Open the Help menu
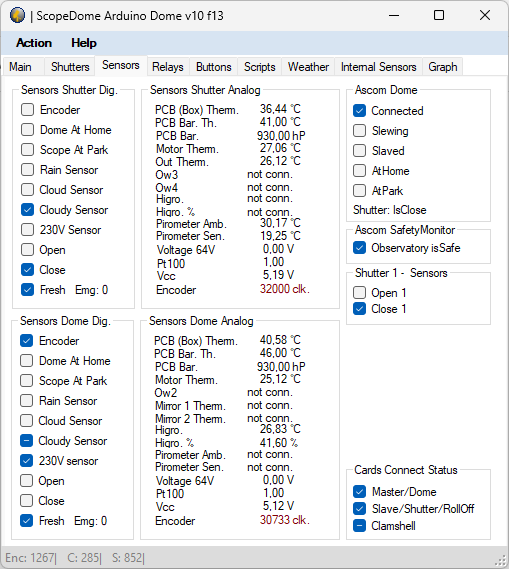The width and height of the screenshot is (509, 569). pyautogui.click(x=84, y=43)
